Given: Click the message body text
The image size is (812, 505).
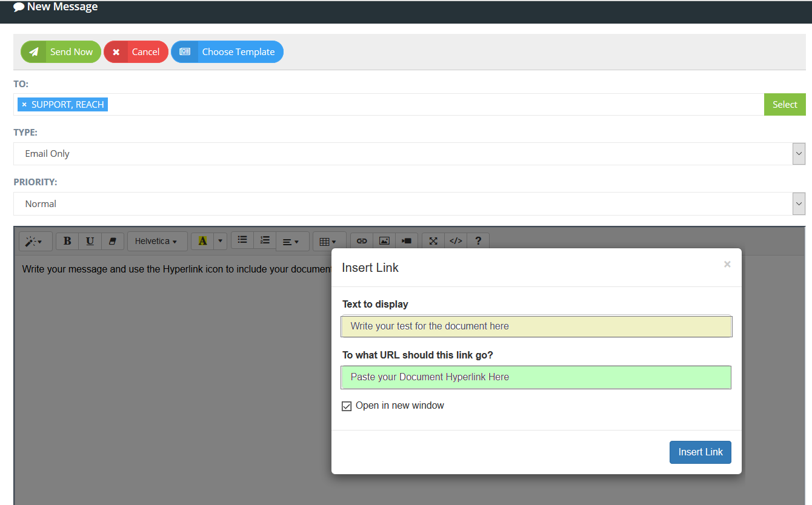Looking at the screenshot, I should click(177, 269).
